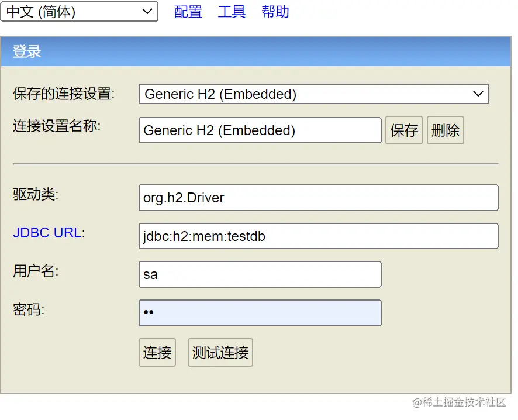Click the 密码 label

[29, 310]
